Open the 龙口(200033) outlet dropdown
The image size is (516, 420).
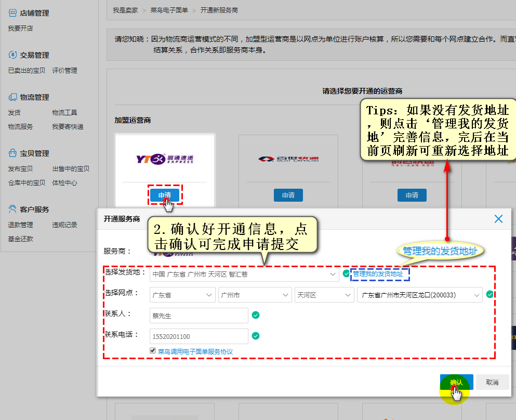(x=419, y=295)
